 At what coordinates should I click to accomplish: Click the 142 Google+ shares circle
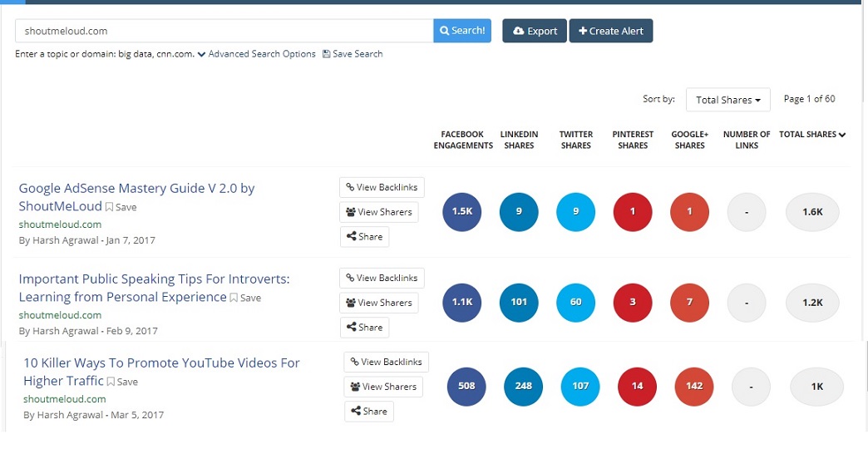[x=694, y=387]
